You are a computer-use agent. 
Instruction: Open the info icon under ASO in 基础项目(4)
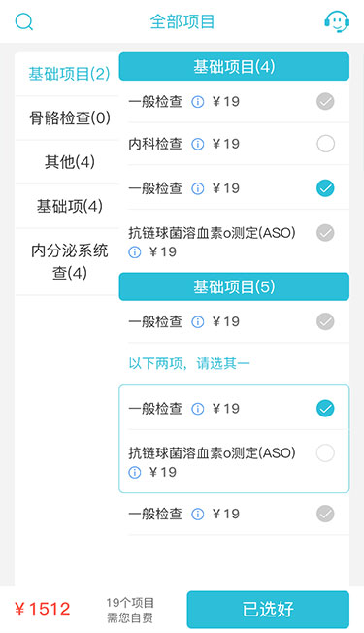click(134, 252)
